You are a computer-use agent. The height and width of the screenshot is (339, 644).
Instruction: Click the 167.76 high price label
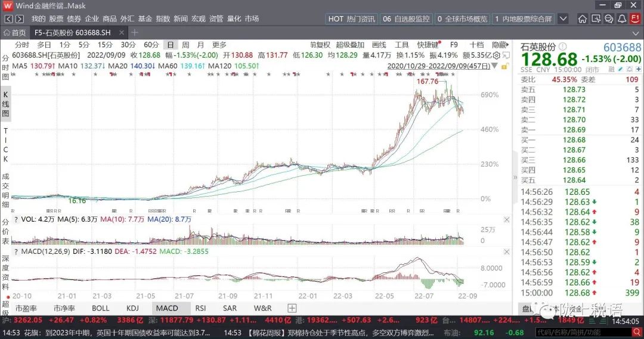[x=428, y=81]
